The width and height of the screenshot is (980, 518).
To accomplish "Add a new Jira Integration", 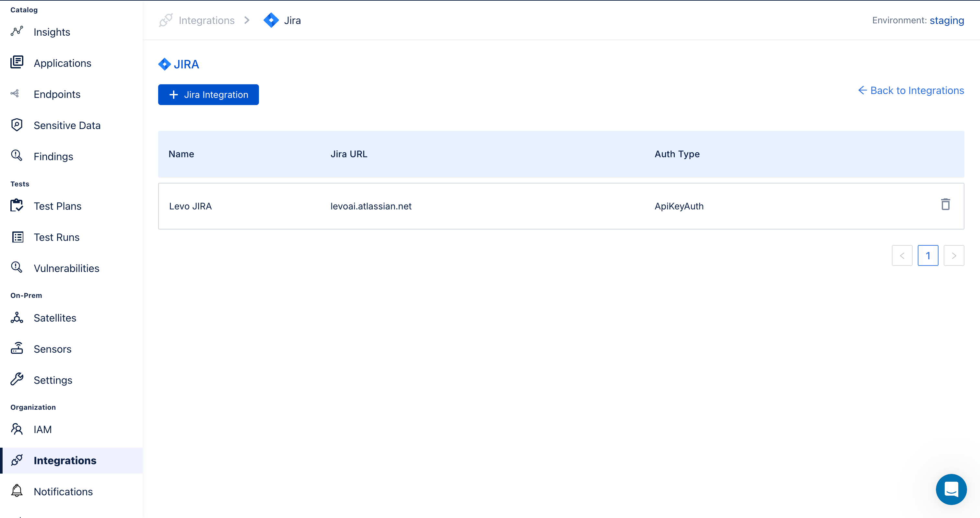I will [208, 95].
